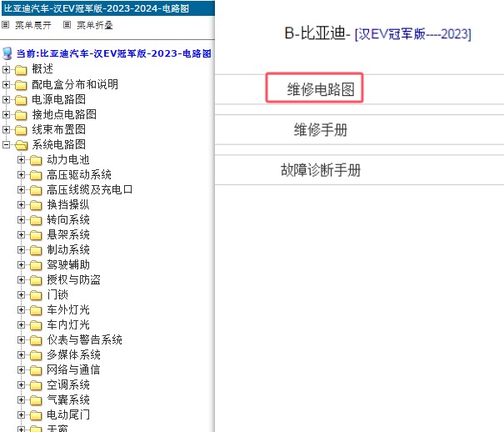The image size is (504, 432).
Task: Select the 驾驶辅助 tree label
Action: [x=68, y=264]
